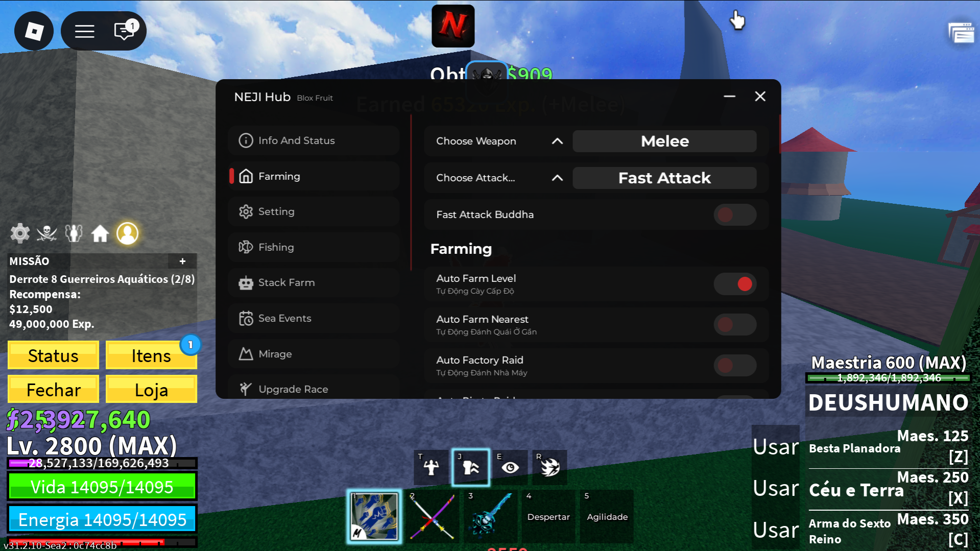Open the chat notifications icon
Viewport: 980px width, 551px height.
(x=125, y=30)
